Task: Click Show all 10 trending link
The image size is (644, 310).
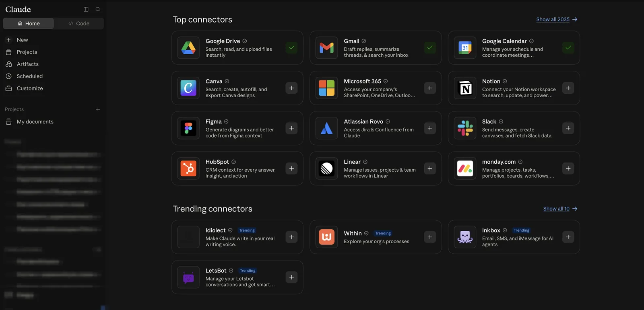Action: (x=560, y=209)
